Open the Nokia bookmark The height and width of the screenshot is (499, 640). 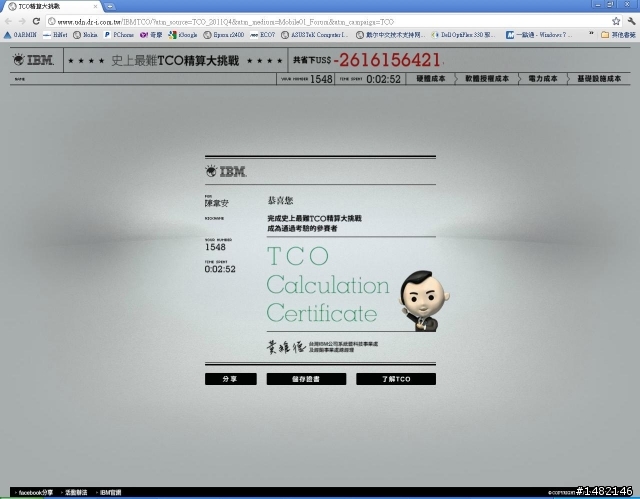pyautogui.click(x=85, y=35)
